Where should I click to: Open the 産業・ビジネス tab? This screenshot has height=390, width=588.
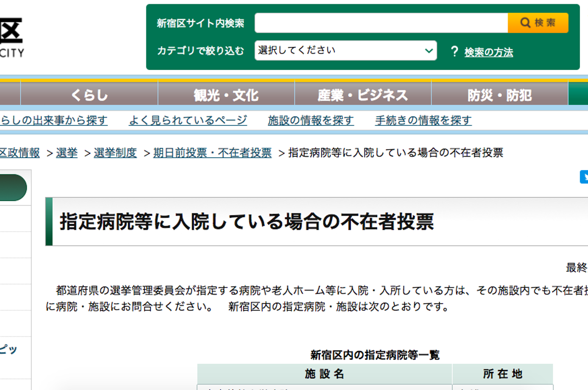(362, 95)
